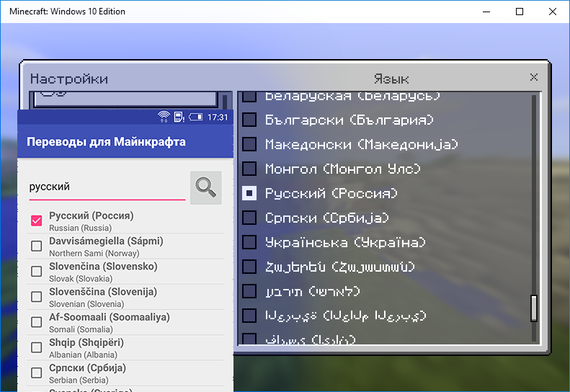Maximize the Minecraft window
570x392 pixels.
[520, 12]
